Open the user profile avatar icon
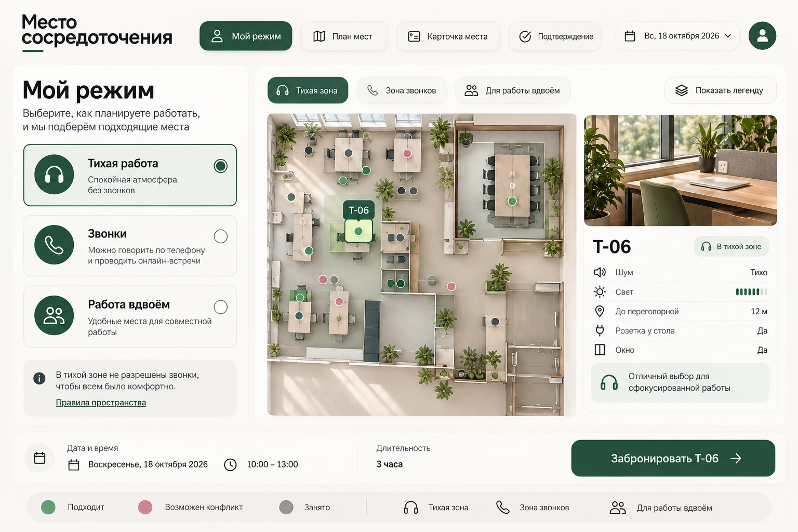Viewport: 798px width, 532px height. click(762, 36)
